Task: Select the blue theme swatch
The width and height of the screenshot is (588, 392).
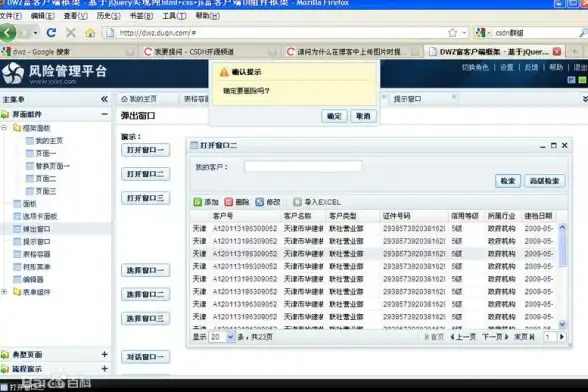Action: click(571, 80)
